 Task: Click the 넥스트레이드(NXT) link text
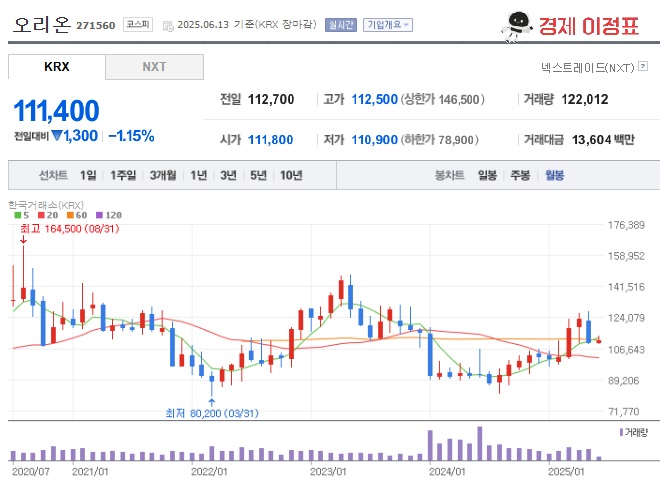(x=588, y=67)
